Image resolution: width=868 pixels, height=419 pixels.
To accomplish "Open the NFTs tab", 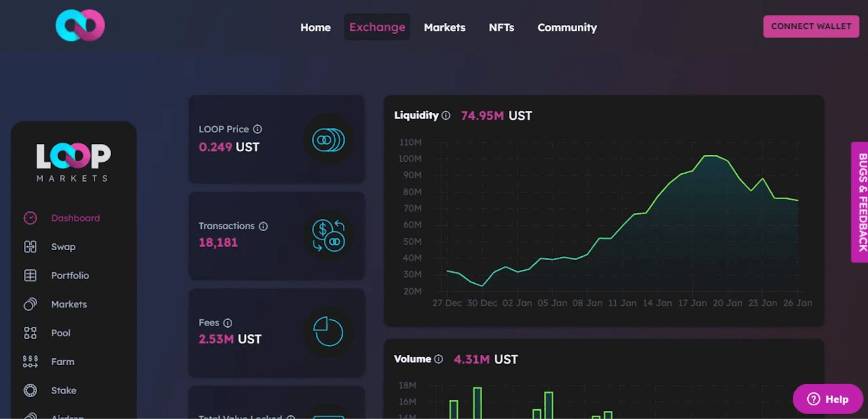I will [502, 28].
